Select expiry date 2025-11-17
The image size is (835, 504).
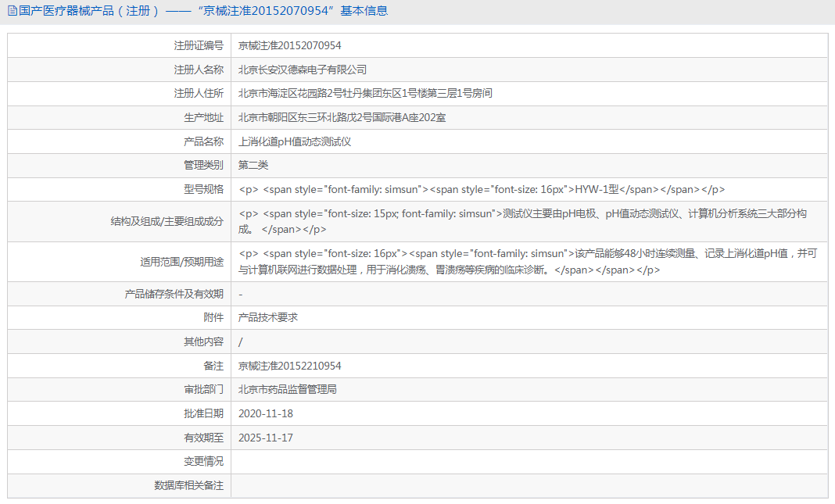click(x=266, y=438)
